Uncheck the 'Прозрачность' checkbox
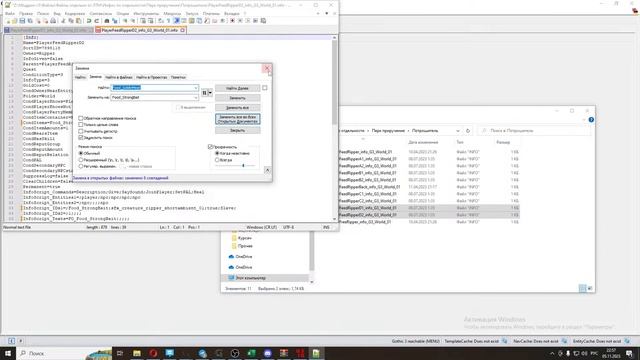Viewport: 640px width, 360px height. (211, 147)
